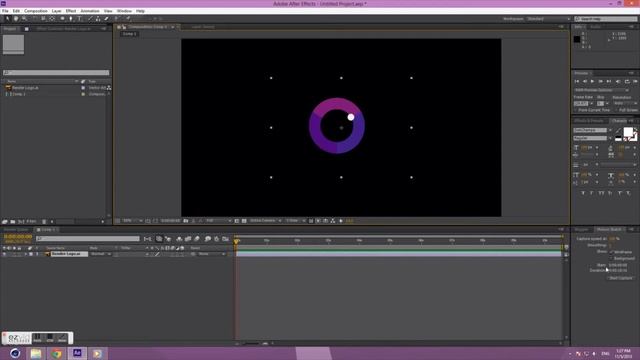
Task: Select the Brush tool
Action: 91,18
